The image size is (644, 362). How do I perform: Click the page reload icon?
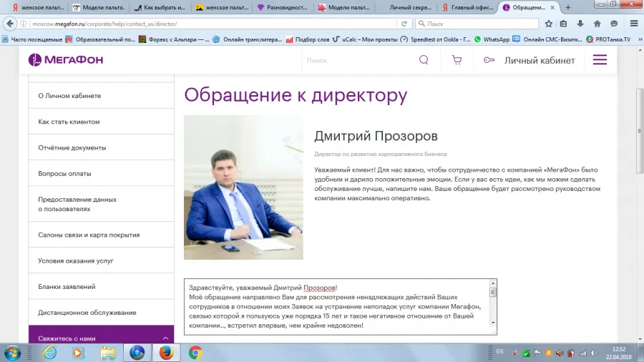404,24
